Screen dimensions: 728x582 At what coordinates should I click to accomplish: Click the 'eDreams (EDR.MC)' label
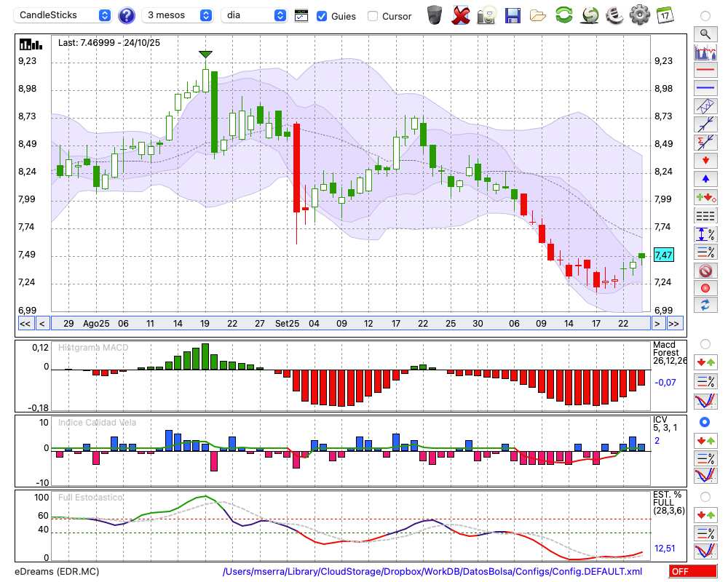pos(57,571)
